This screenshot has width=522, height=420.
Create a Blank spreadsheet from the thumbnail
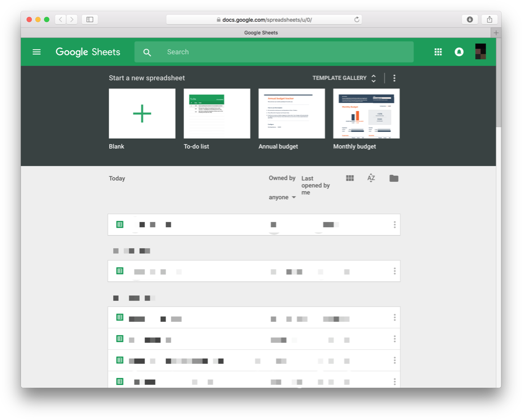pyautogui.click(x=142, y=114)
